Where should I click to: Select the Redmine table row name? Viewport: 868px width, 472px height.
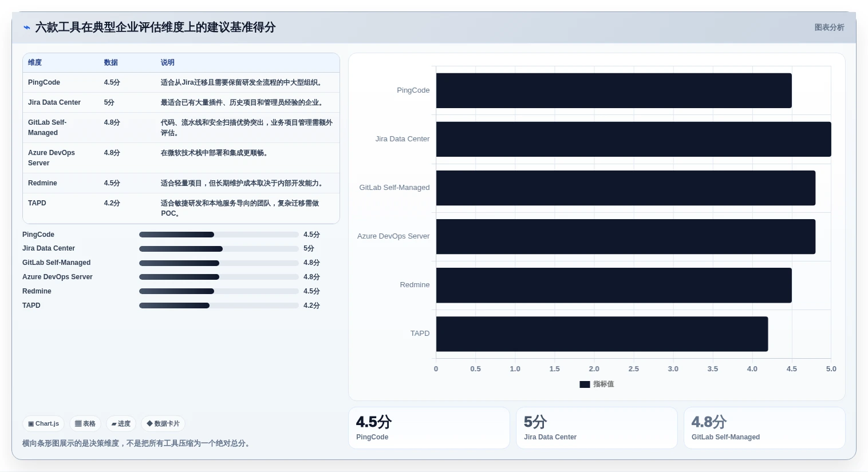42,183
